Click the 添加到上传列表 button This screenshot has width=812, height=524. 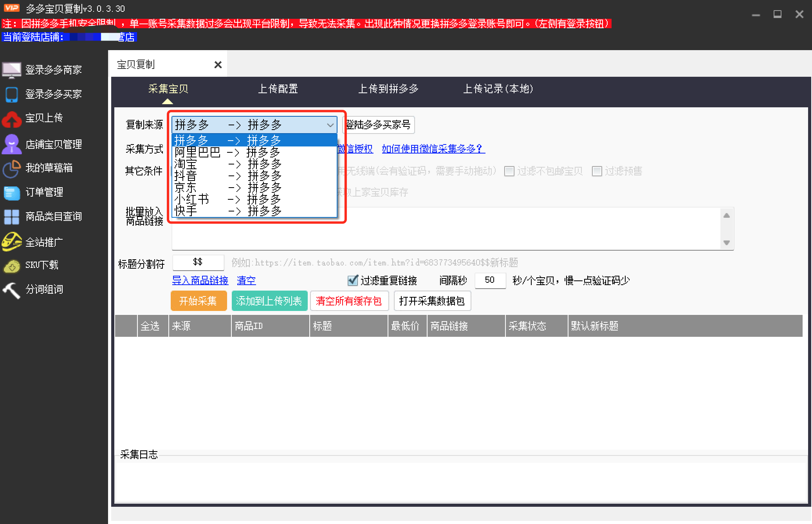(269, 301)
